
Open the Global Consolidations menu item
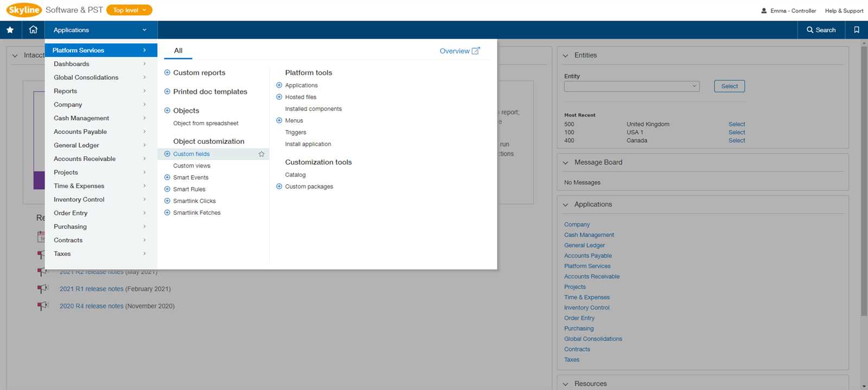[101, 78]
